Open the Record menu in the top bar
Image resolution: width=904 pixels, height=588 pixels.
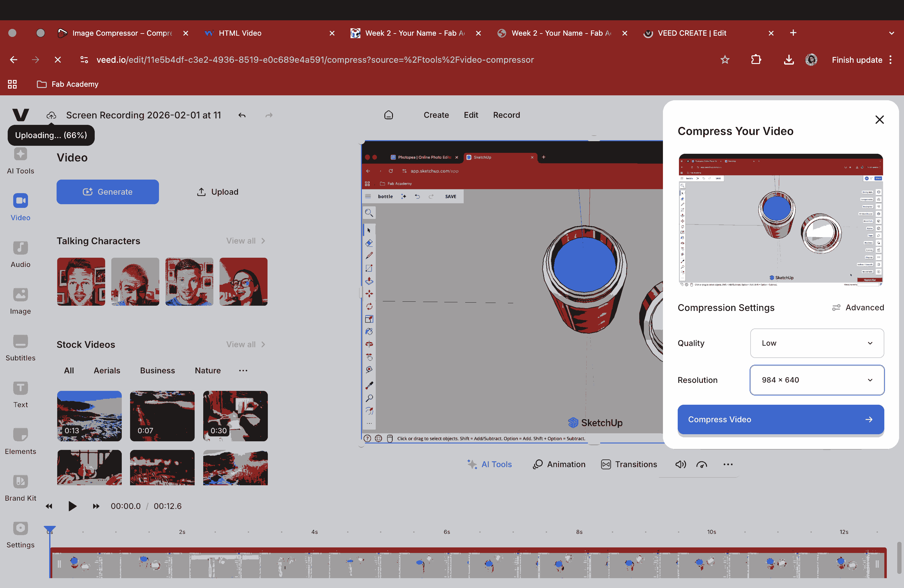[x=506, y=115]
